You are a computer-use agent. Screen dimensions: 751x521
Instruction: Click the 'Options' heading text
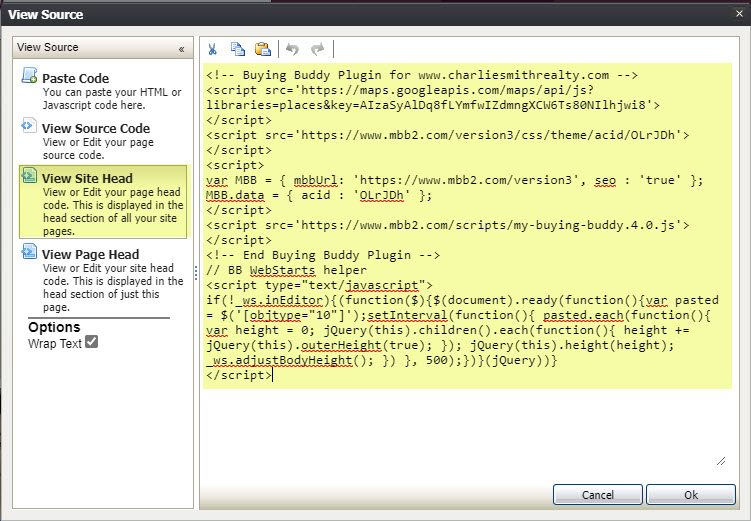54,327
